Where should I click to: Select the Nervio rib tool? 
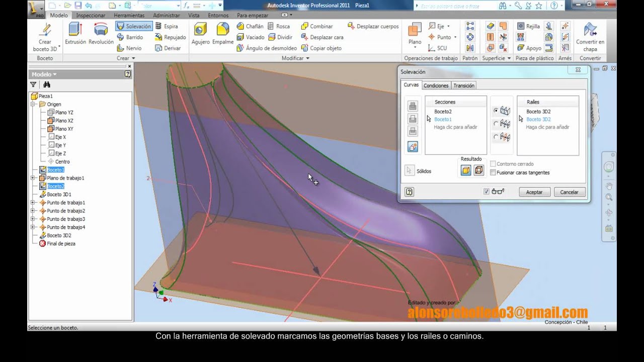(129, 48)
